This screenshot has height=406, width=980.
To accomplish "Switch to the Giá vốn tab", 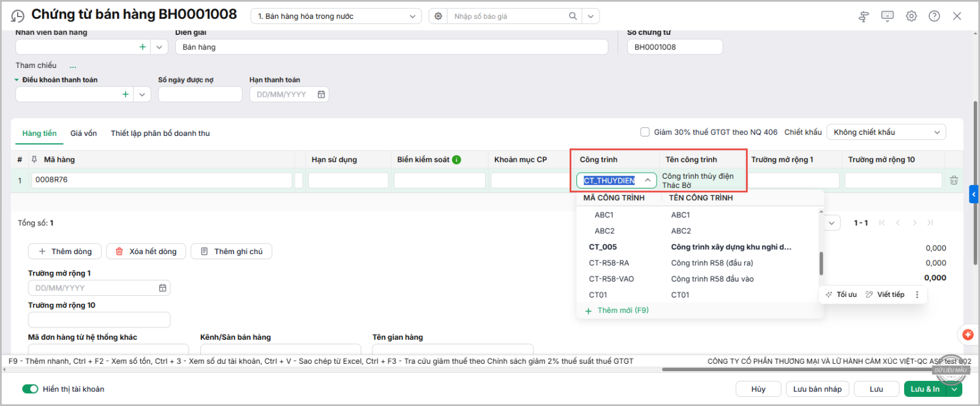I will click(83, 133).
